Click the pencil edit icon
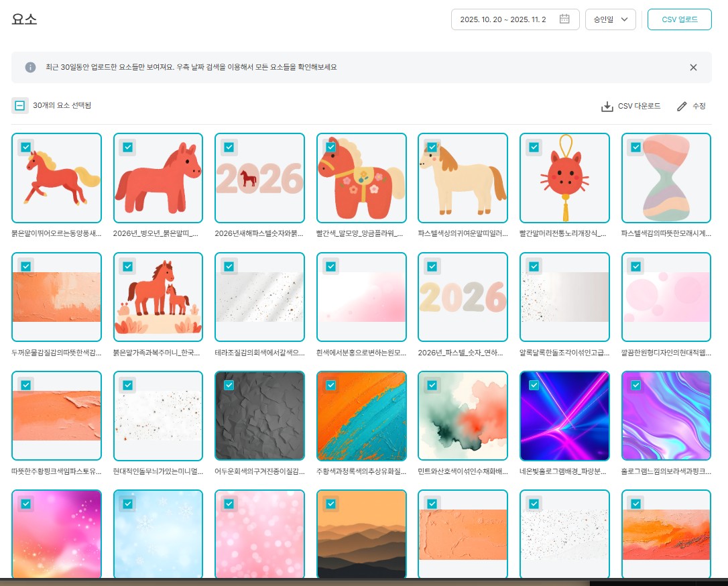 pyautogui.click(x=682, y=106)
